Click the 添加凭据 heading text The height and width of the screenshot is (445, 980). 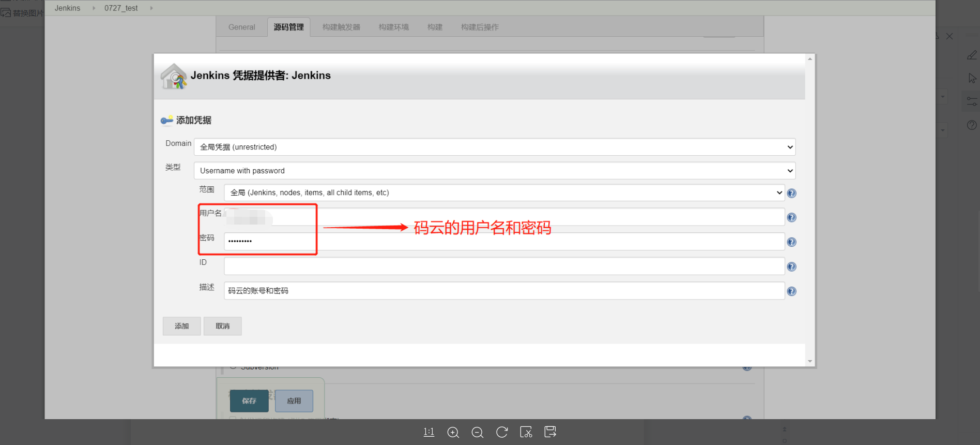pos(194,120)
